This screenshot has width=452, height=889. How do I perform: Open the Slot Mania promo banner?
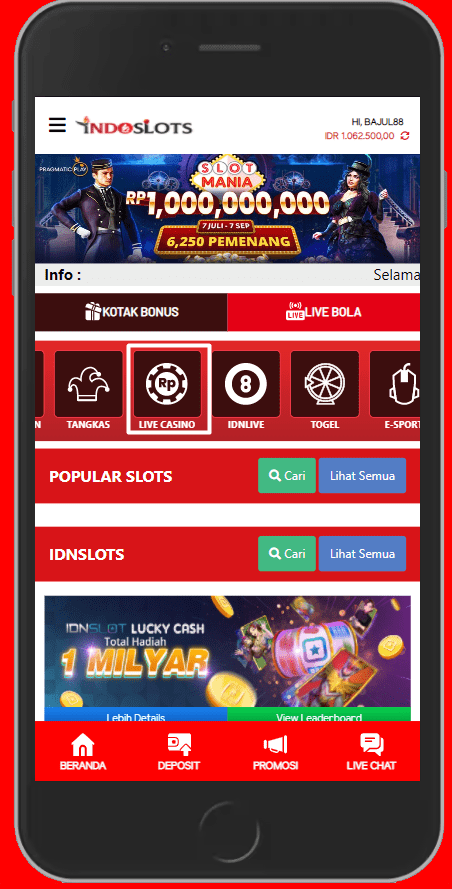227,208
